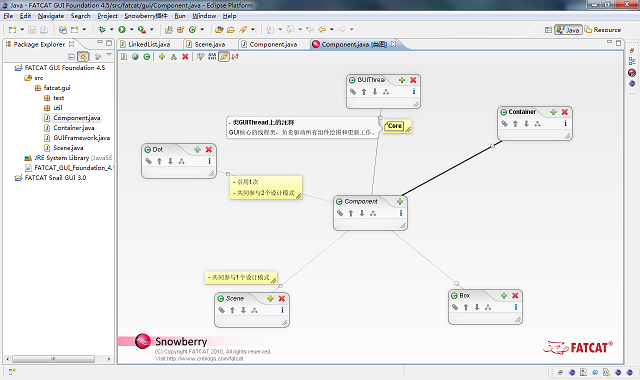The height and width of the screenshot is (380, 640).
Task: Maximize the editor area
Action: (x=618, y=42)
